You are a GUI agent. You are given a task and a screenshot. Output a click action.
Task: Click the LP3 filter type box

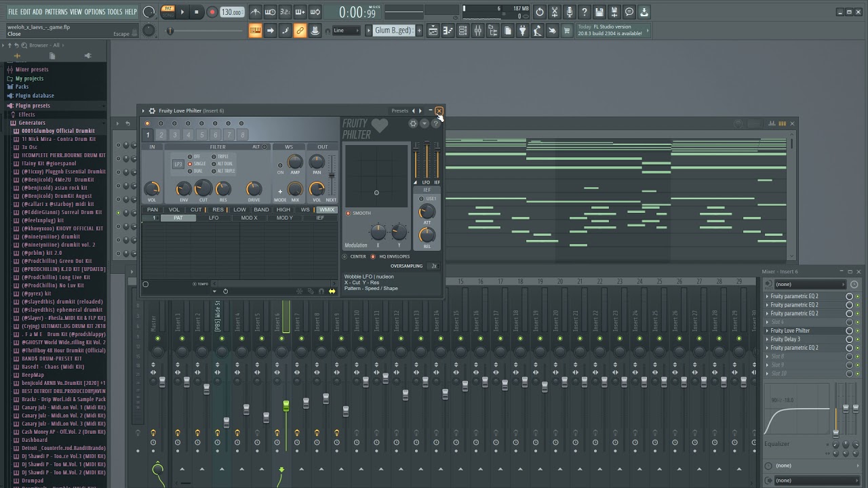click(x=178, y=164)
